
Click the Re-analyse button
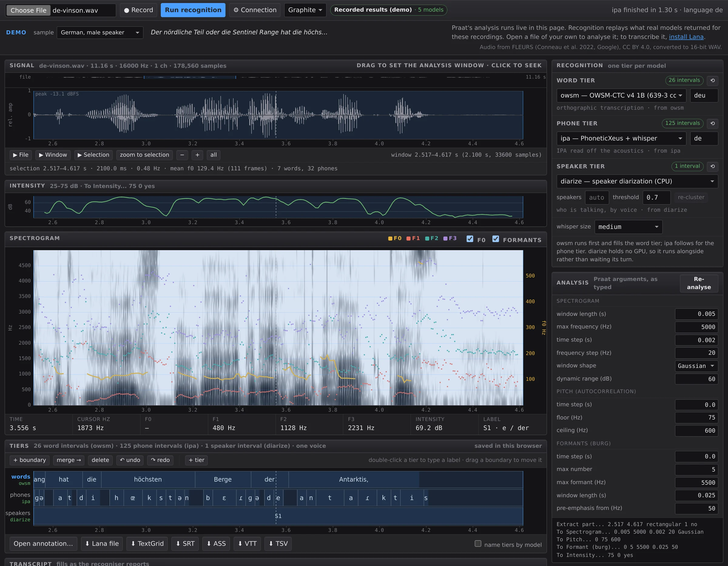(699, 283)
